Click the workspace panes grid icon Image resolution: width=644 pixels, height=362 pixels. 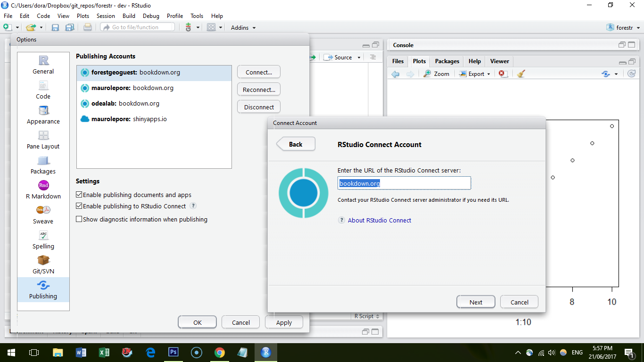pos(211,27)
